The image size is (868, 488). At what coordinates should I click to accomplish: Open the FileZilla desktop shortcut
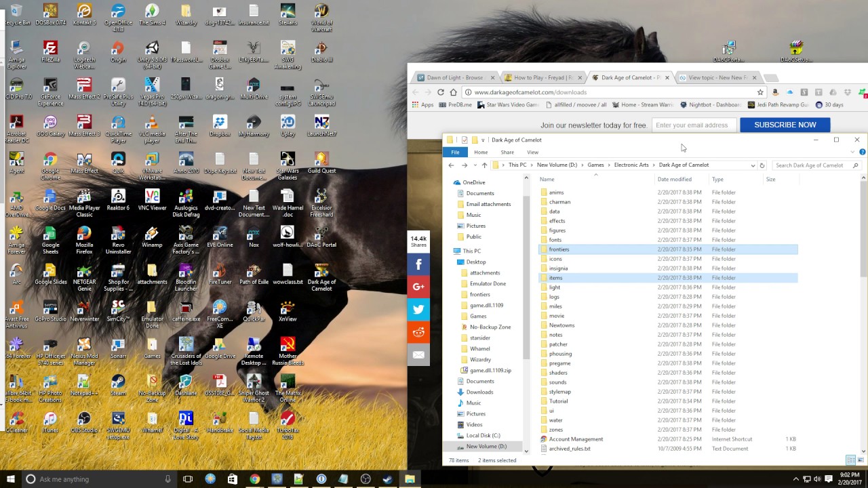tap(50, 52)
